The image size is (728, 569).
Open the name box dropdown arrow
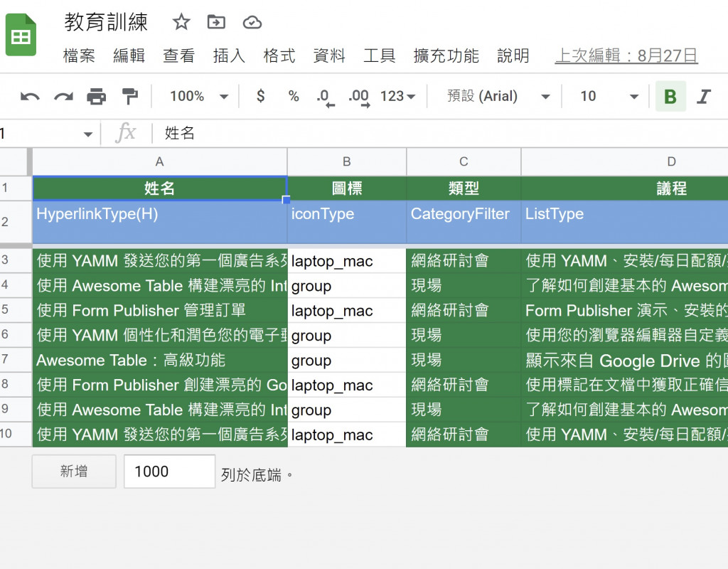tap(87, 134)
